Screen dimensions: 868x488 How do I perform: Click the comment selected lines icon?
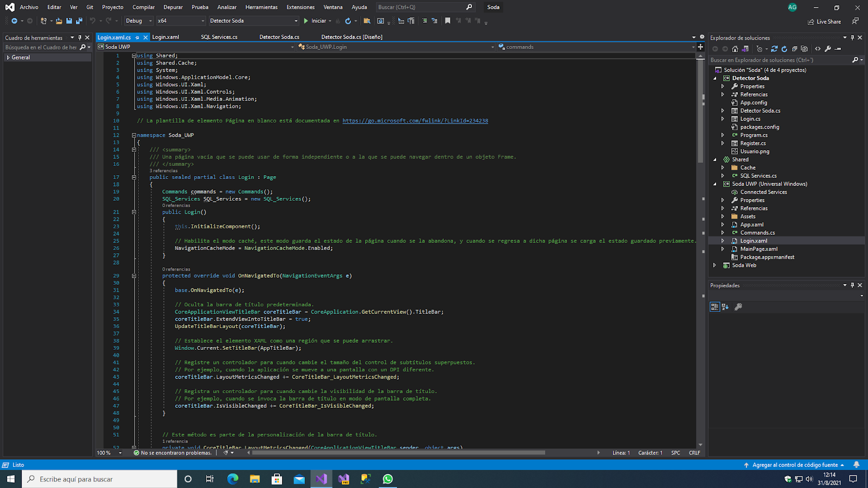[425, 21]
